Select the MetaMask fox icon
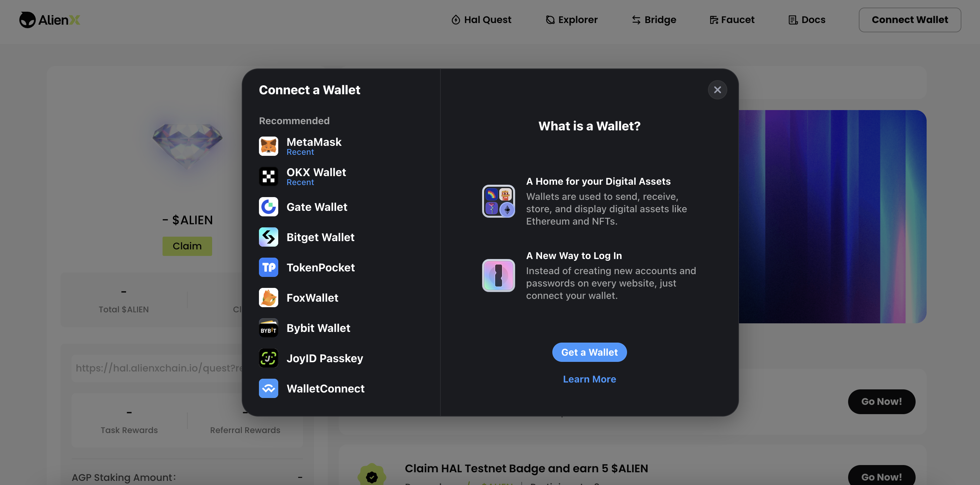The image size is (980, 485). [x=268, y=146]
